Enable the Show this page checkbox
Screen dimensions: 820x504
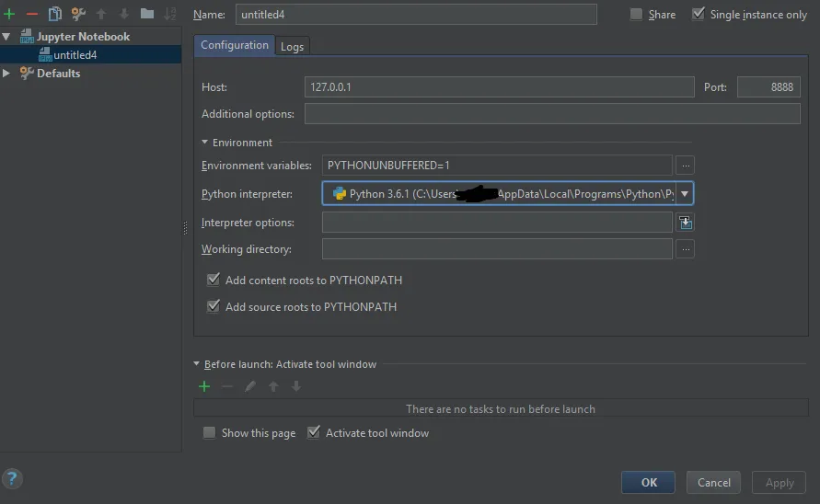(x=209, y=432)
